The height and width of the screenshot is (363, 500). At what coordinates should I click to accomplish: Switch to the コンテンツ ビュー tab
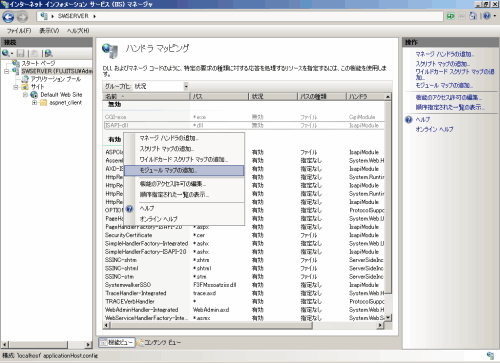coord(159,342)
